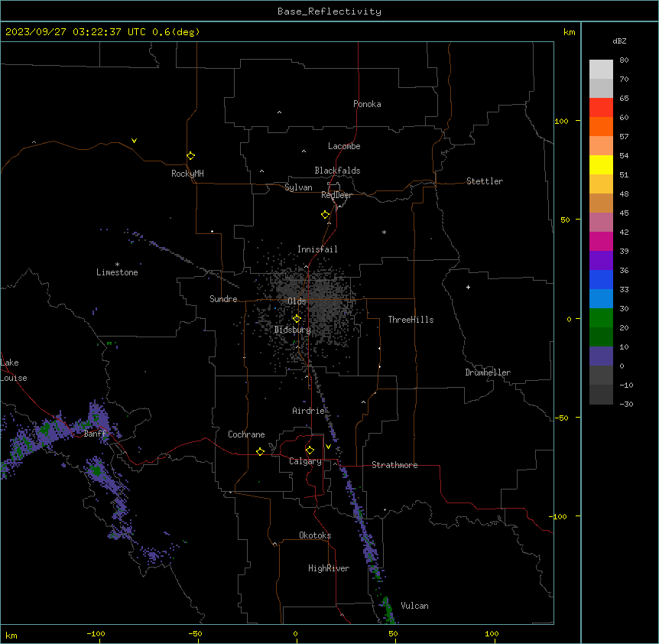Click the Limestone map label
This screenshot has width=659, height=644.
tap(117, 272)
